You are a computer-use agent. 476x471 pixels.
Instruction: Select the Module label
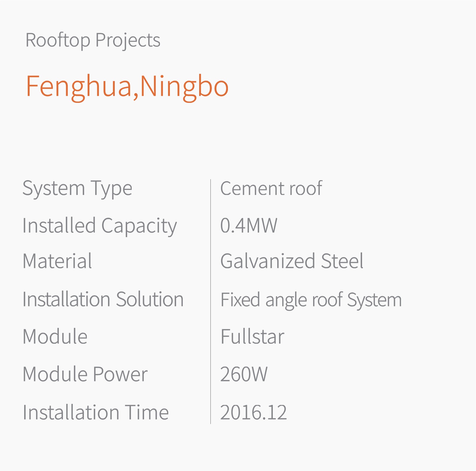coord(55,336)
